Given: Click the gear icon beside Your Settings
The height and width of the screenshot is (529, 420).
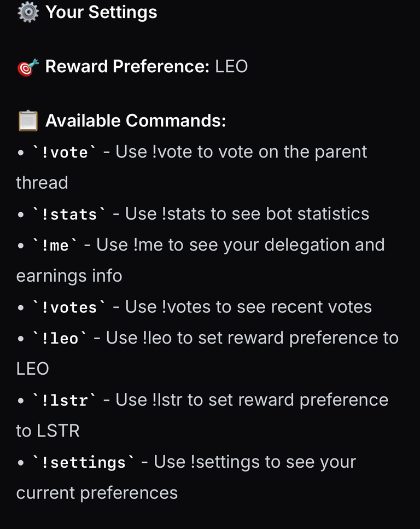Looking at the screenshot, I should tap(28, 12).
